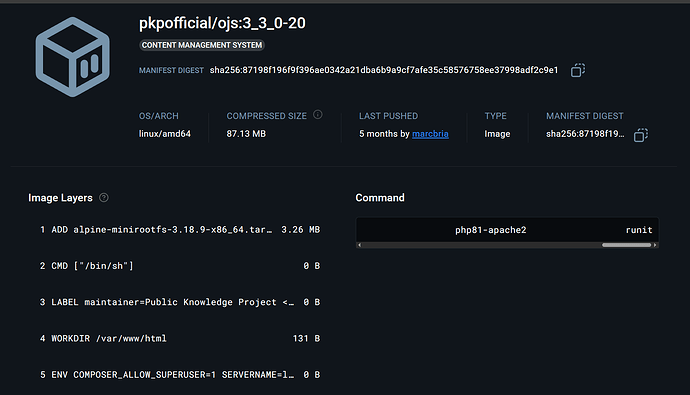Click the Content Management System badge
Image resolution: width=690 pixels, height=395 pixels.
[x=202, y=45]
